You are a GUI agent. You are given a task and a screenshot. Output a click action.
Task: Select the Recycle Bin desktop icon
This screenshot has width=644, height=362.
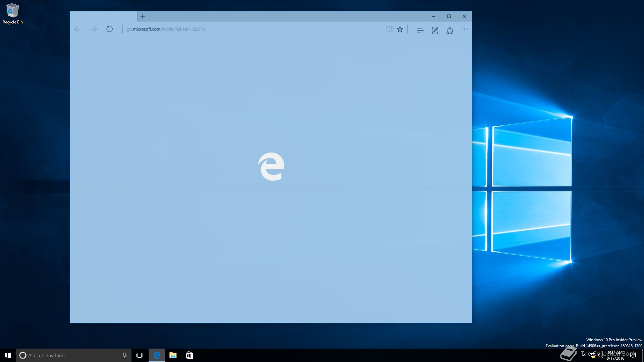[13, 14]
